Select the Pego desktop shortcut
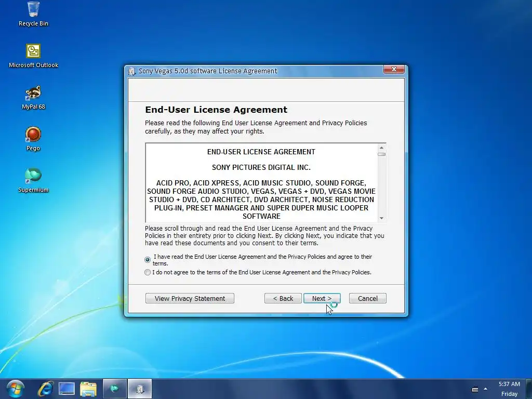532x399 pixels. [33, 139]
